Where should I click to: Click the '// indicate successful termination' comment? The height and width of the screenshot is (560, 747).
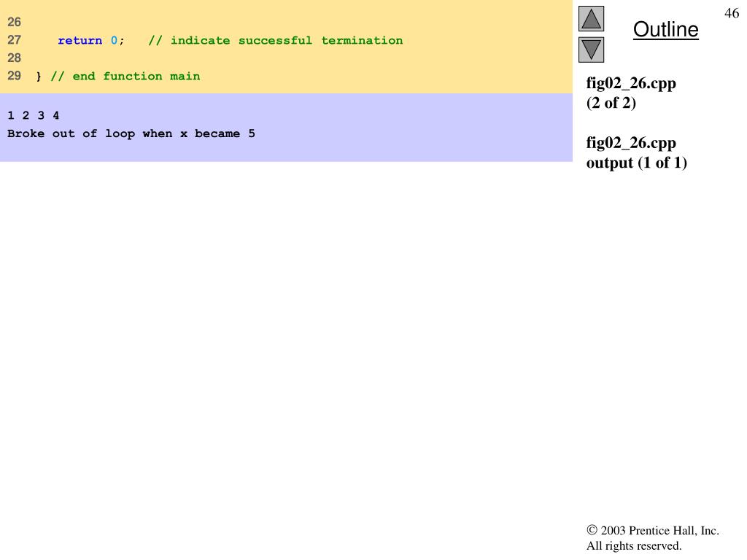click(x=275, y=41)
